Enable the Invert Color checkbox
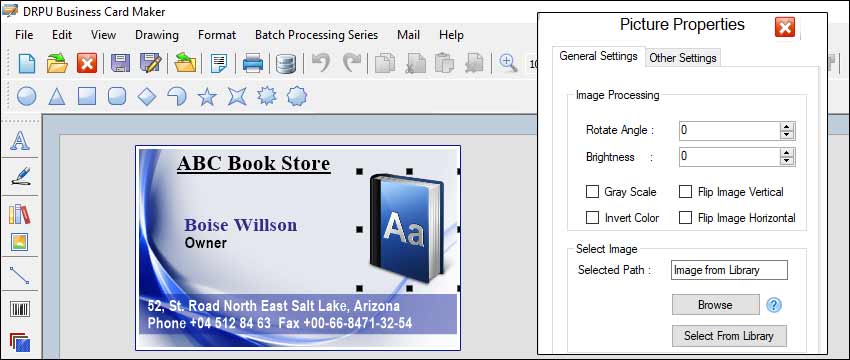Screen dimensions: 850x360 point(592,218)
